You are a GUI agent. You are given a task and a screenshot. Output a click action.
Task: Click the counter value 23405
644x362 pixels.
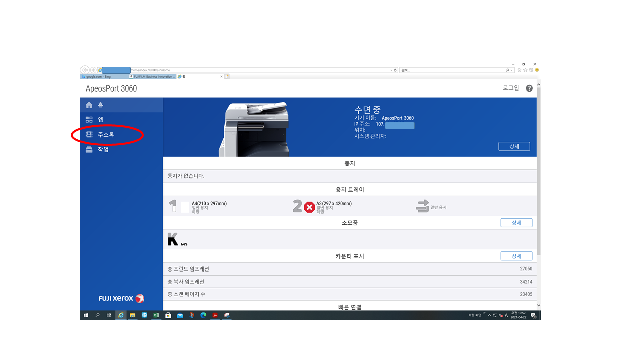[x=526, y=294]
